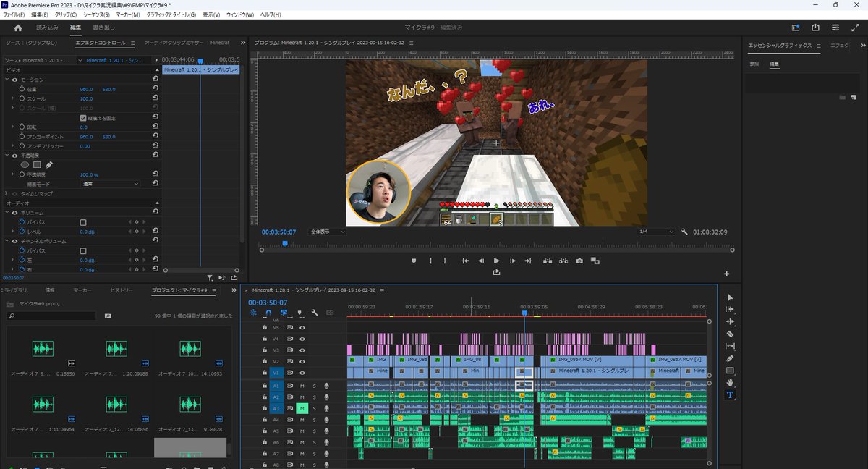Click Mark In bracket button
Screen dimensions: 868x469
point(430,261)
